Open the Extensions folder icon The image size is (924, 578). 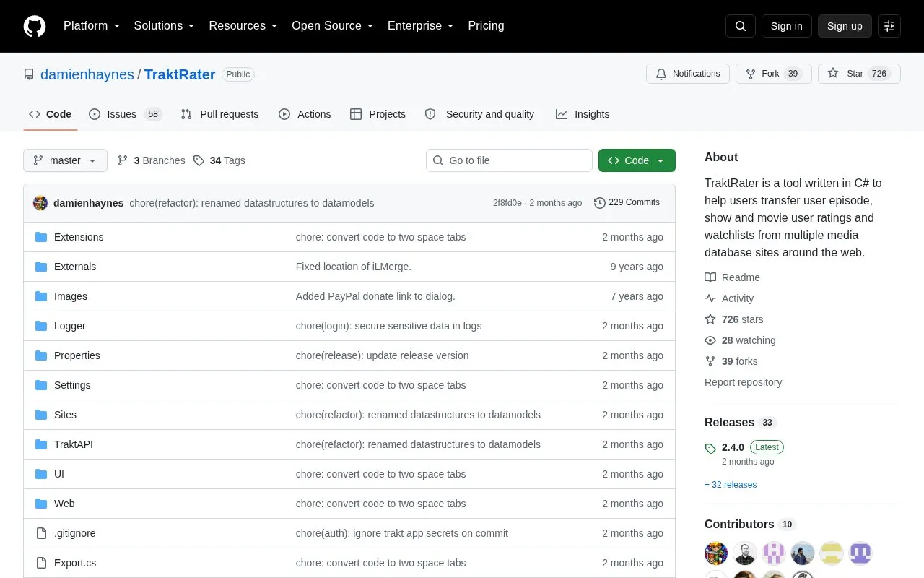point(41,237)
